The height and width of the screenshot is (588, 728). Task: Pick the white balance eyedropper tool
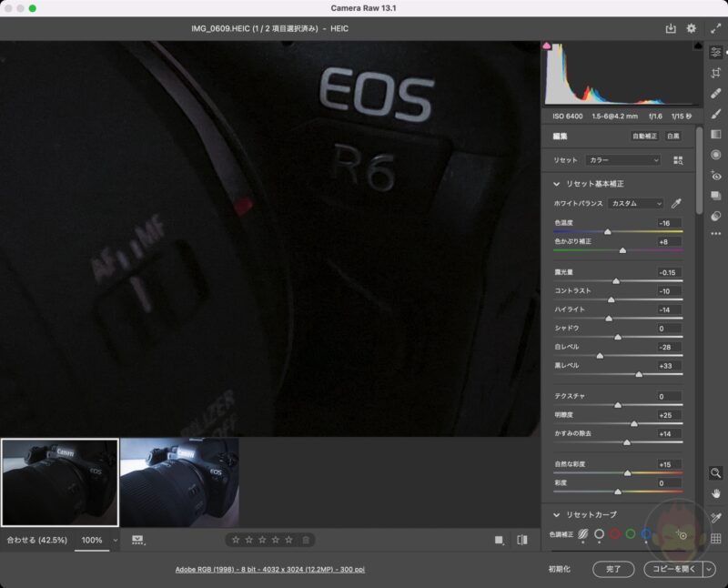coord(676,203)
